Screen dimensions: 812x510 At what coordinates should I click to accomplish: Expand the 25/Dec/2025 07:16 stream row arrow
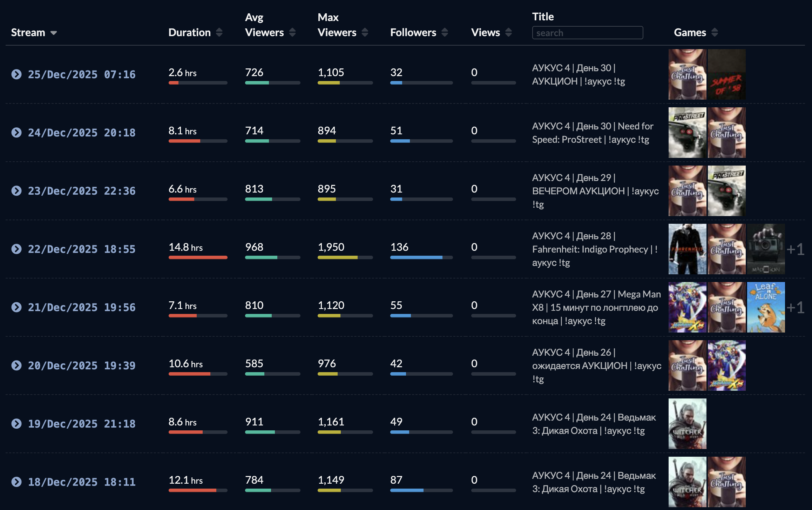(16, 74)
